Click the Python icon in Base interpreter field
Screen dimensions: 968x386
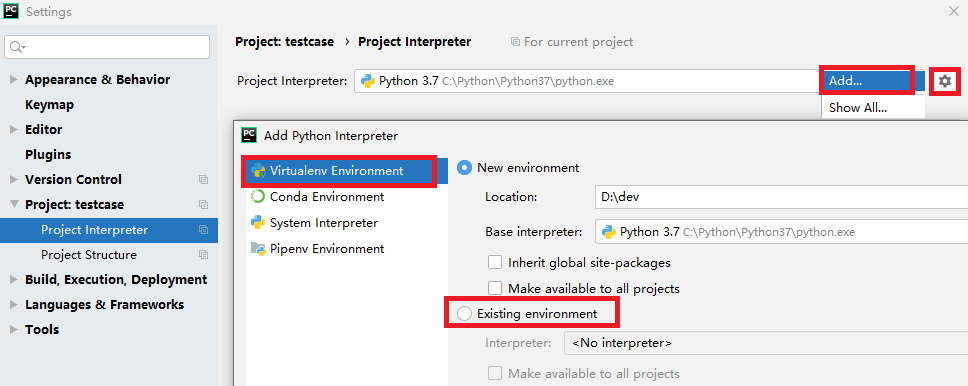coord(609,232)
